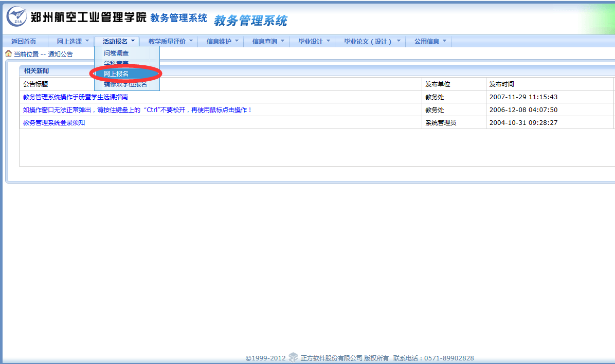Screen dimensions: 615x364
Task: Open the 教务管理系统操作手册暨学生选课指南 announcement
Action: pyautogui.click(x=76, y=97)
